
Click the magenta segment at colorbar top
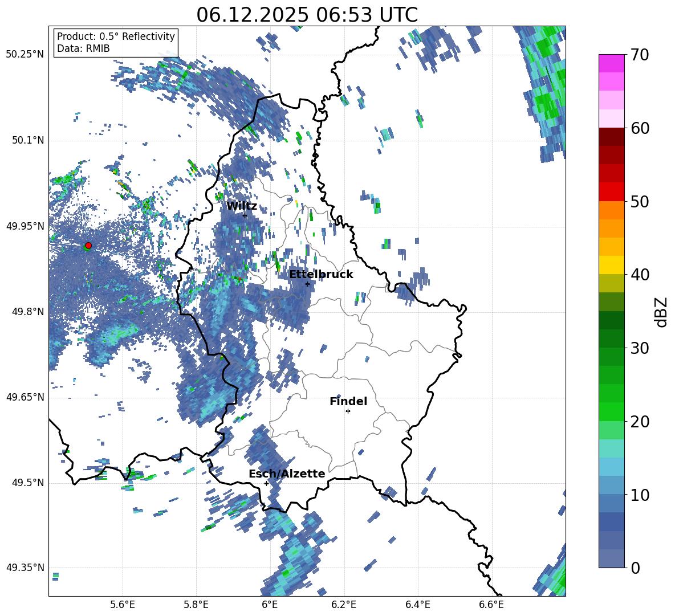tap(611, 64)
